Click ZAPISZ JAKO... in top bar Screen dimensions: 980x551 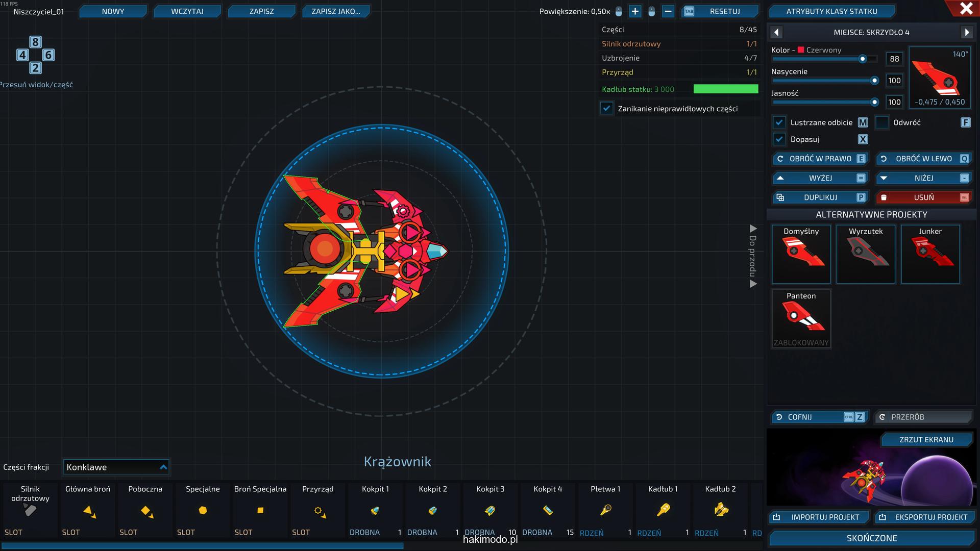335,11
